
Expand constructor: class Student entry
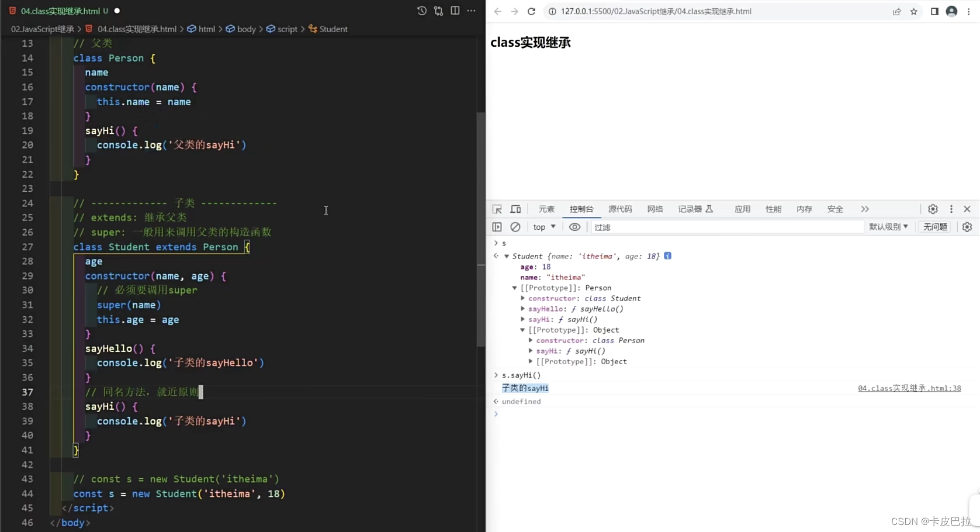522,298
